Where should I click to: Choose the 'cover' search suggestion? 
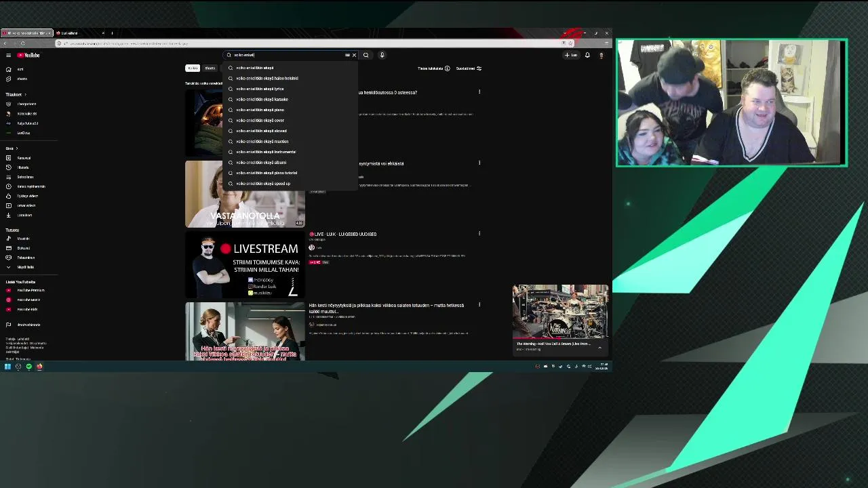pos(290,120)
